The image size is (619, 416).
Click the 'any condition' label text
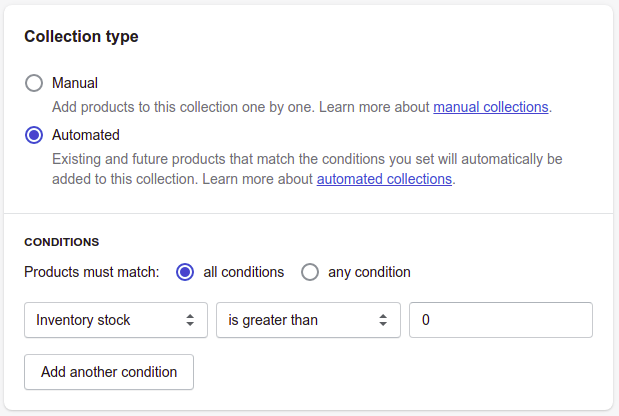(x=369, y=272)
